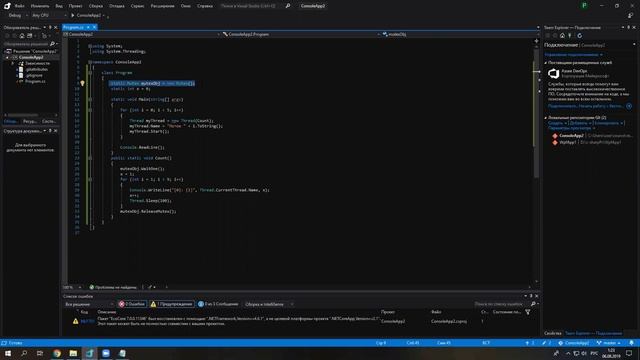
Task: Close the document structure panel
Action: coord(56,131)
